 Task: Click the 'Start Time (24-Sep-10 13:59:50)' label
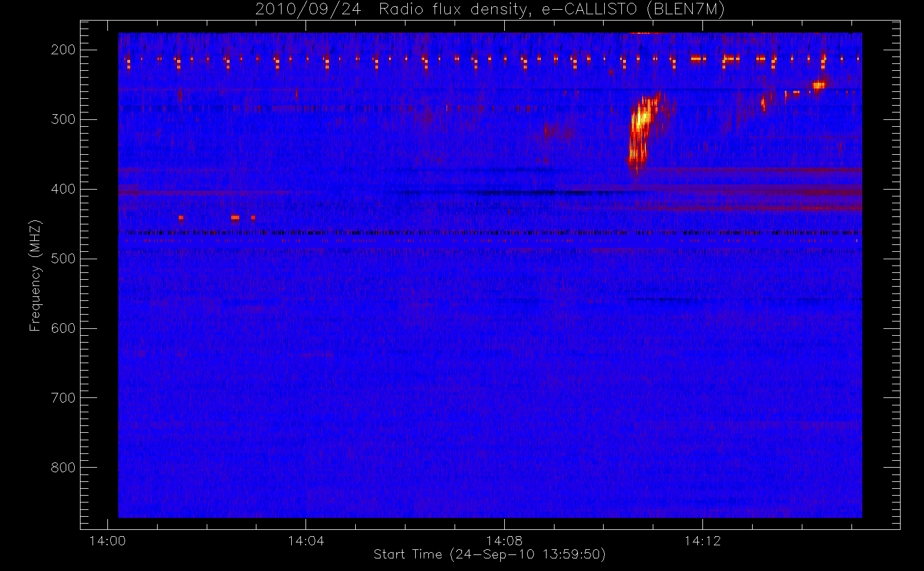489,554
